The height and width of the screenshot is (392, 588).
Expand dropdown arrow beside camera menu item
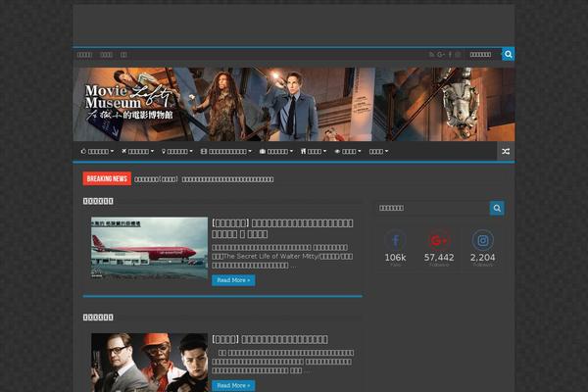click(291, 151)
